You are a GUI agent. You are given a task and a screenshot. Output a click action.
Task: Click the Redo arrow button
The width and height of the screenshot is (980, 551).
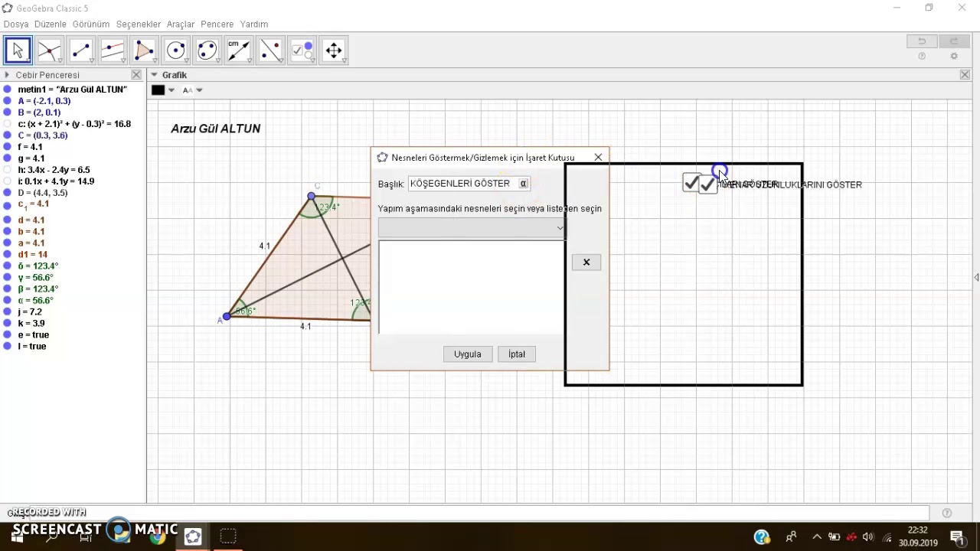pos(954,41)
